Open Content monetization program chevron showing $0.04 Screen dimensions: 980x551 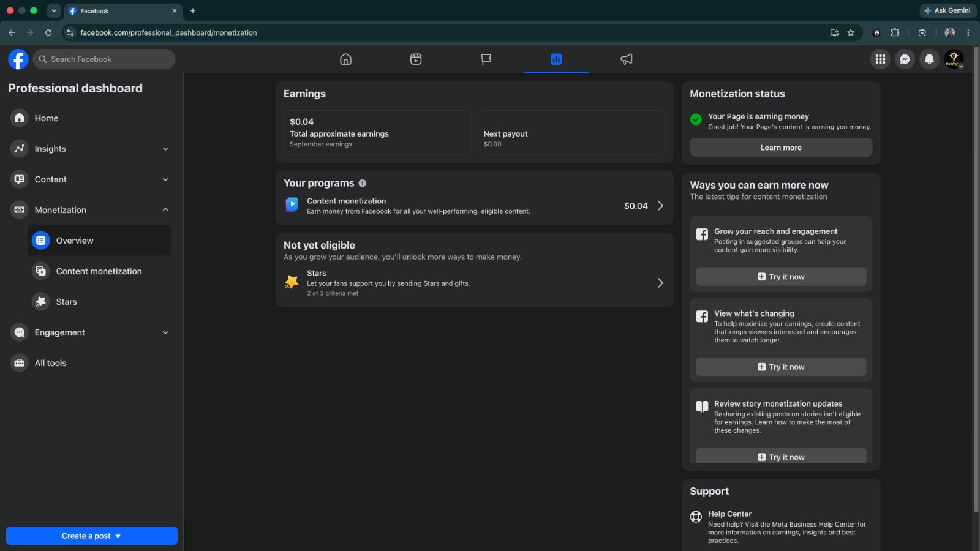660,206
